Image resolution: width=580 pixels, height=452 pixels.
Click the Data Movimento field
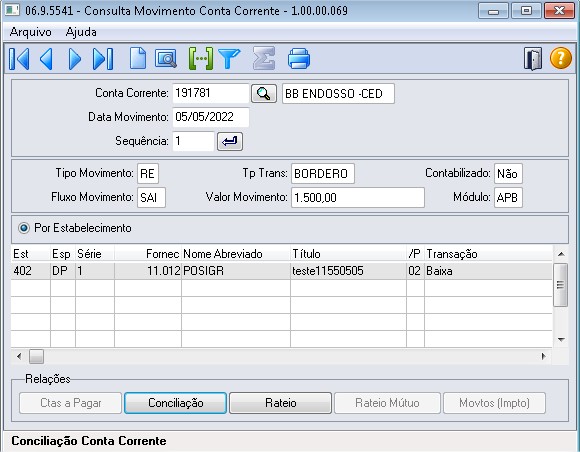211,117
